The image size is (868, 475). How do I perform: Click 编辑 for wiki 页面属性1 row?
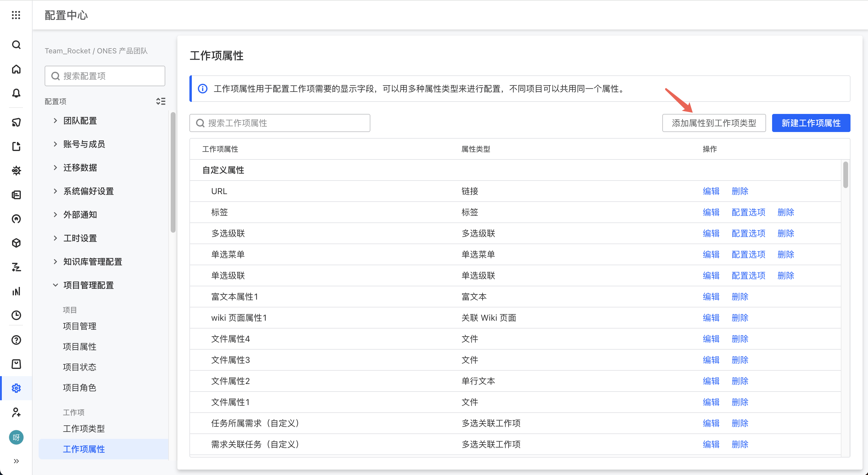[711, 318]
